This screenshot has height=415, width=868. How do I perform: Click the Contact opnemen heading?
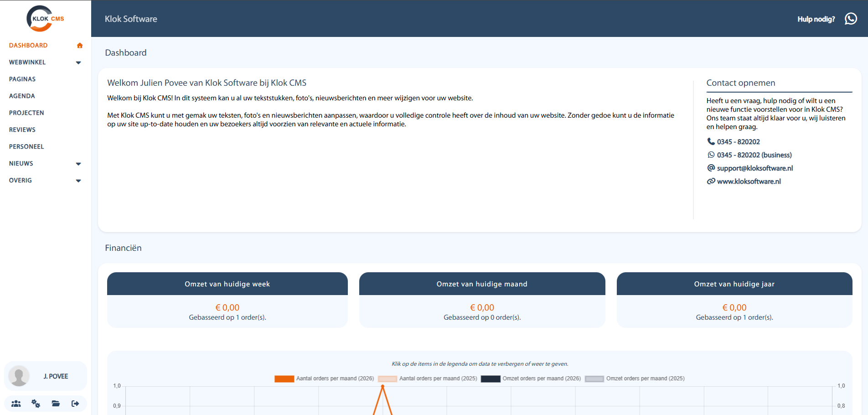point(741,83)
